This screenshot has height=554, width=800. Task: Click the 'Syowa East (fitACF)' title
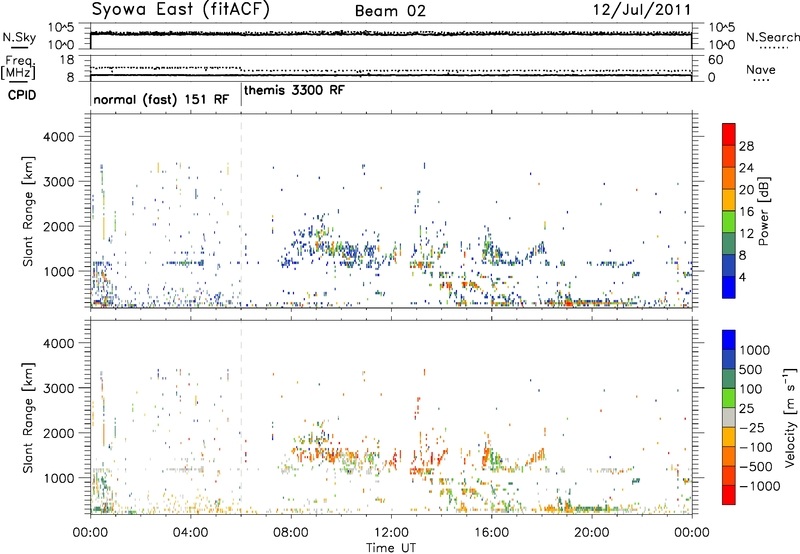pyautogui.click(x=180, y=10)
